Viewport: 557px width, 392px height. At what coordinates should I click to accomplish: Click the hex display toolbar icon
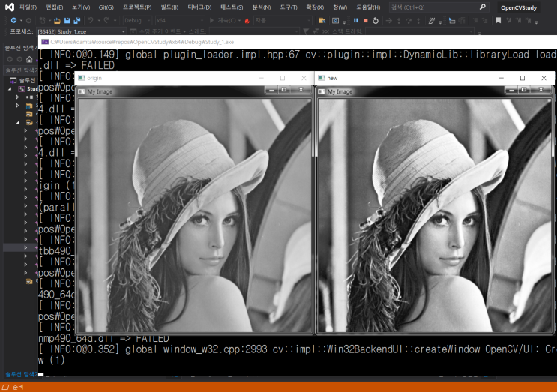(x=432, y=21)
